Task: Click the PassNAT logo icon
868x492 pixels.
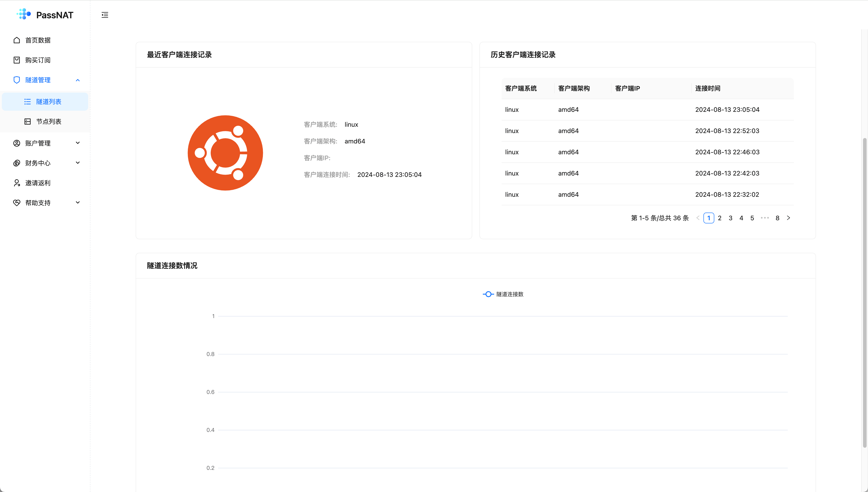Action: [x=24, y=14]
